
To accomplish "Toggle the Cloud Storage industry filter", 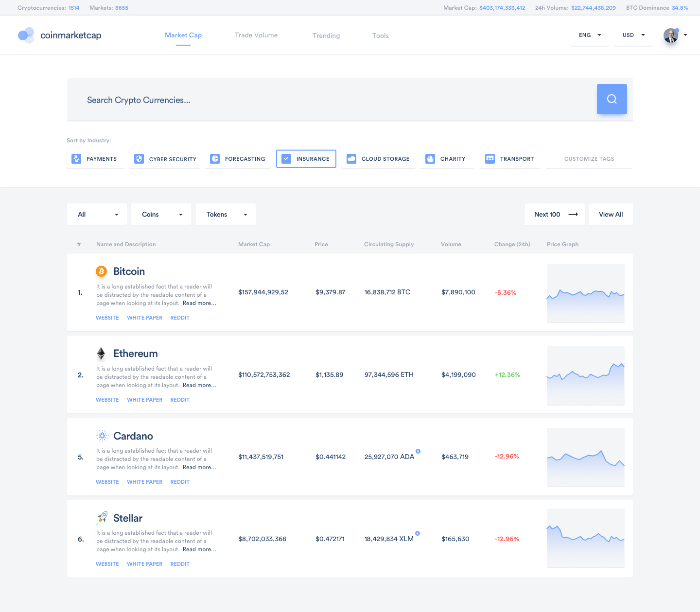I will pos(378,159).
